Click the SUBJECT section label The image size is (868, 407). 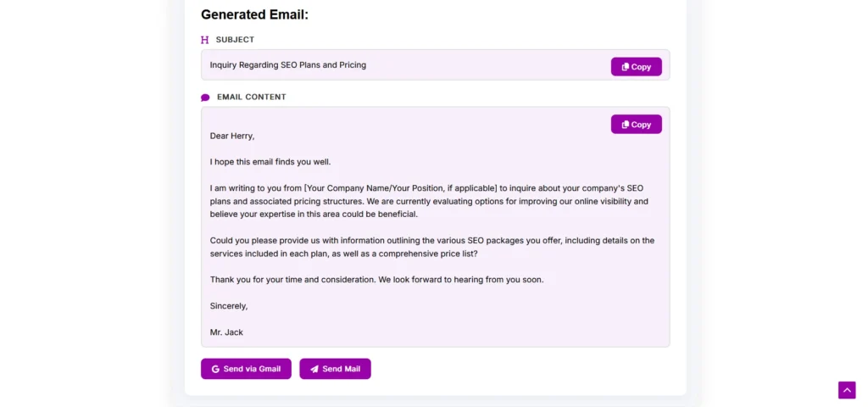coord(235,40)
